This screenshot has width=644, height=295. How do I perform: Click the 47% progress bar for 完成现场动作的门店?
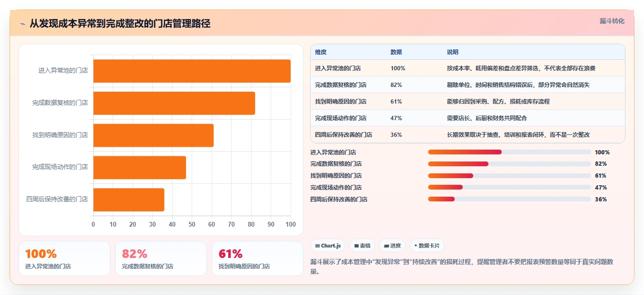[509, 188]
